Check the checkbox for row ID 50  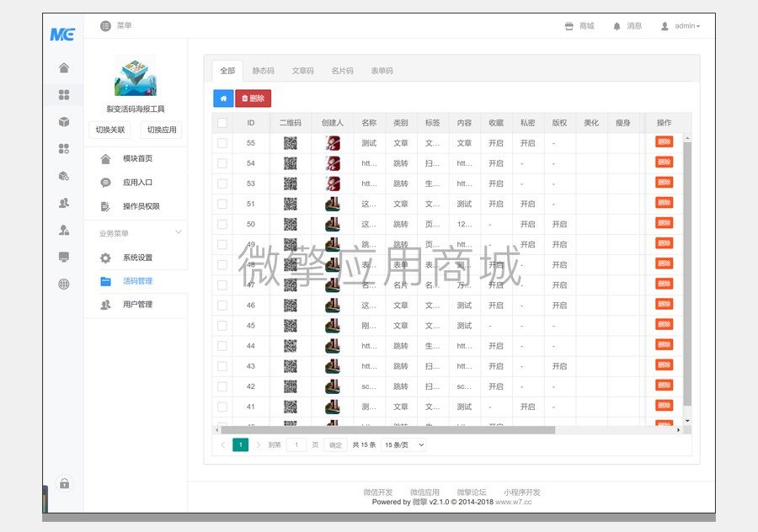coord(222,224)
